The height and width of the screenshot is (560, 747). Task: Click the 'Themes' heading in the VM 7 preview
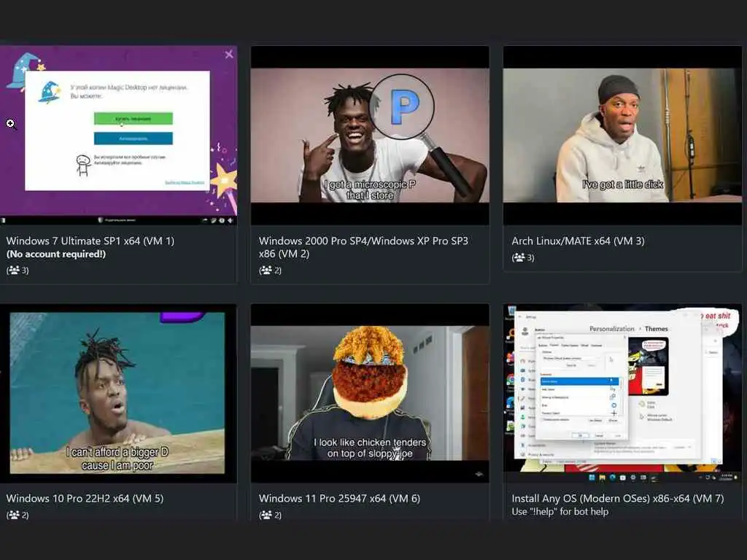[657, 329]
